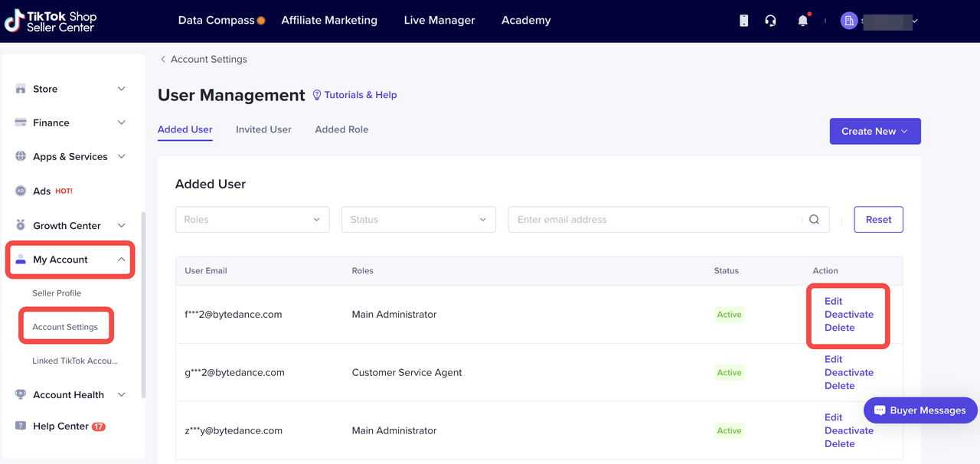Click the Help Center icon in sidebar
980x464 pixels.
point(21,426)
